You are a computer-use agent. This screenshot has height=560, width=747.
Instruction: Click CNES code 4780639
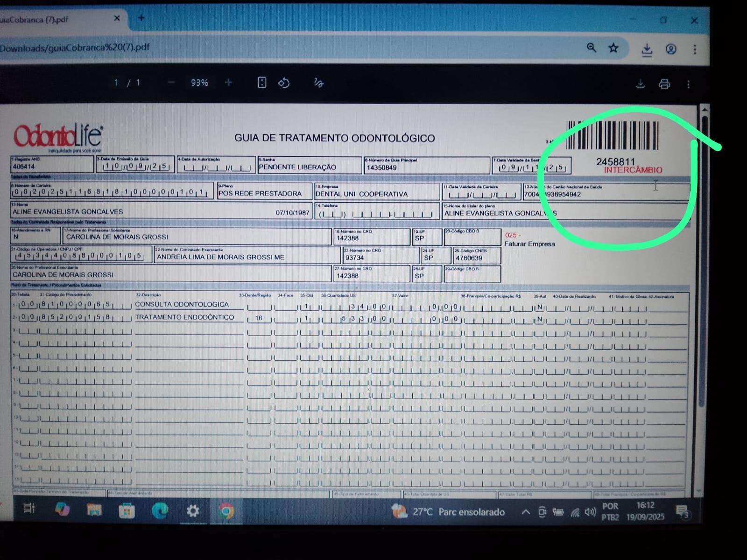pos(469,258)
